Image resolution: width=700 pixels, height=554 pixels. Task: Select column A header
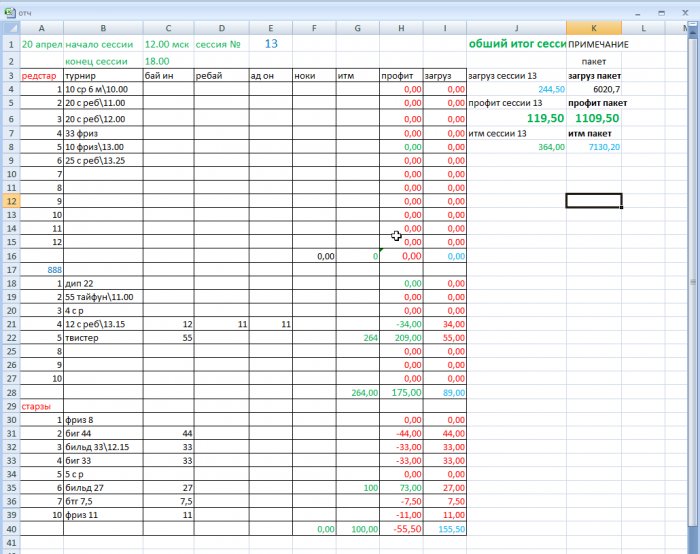(x=42, y=28)
